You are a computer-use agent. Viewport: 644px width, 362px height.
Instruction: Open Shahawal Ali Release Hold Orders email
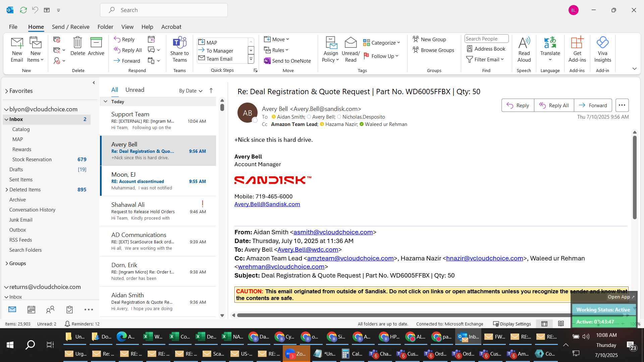coord(158,211)
